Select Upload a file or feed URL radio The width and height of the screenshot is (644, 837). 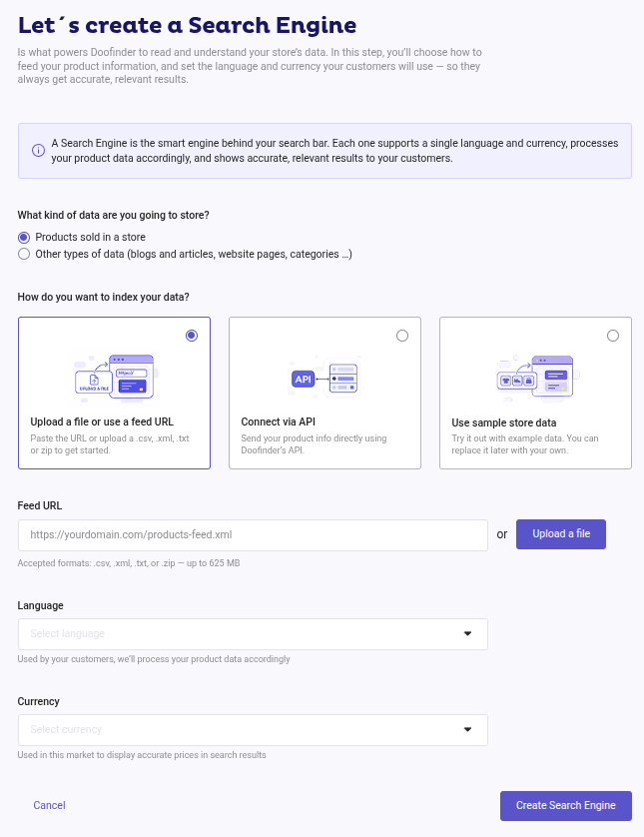point(192,336)
